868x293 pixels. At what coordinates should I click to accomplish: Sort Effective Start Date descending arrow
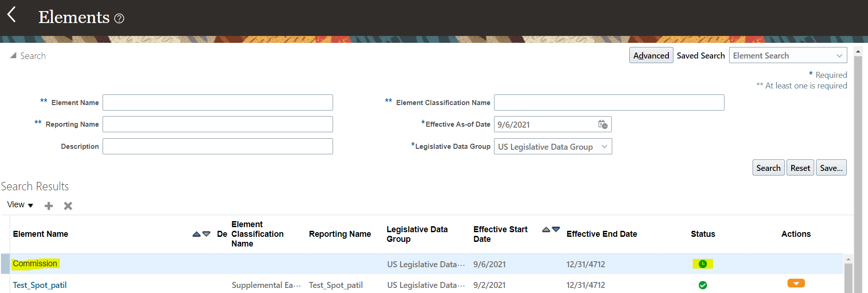(556, 229)
